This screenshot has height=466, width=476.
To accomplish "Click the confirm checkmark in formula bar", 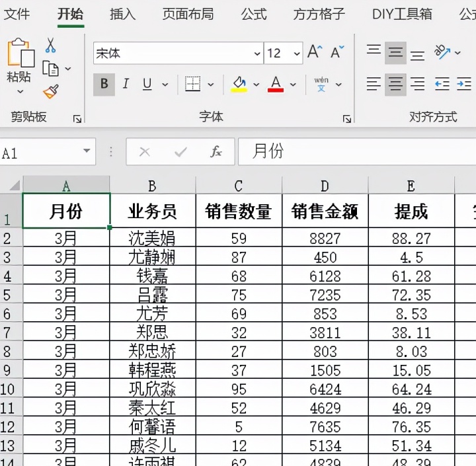I will coord(180,152).
